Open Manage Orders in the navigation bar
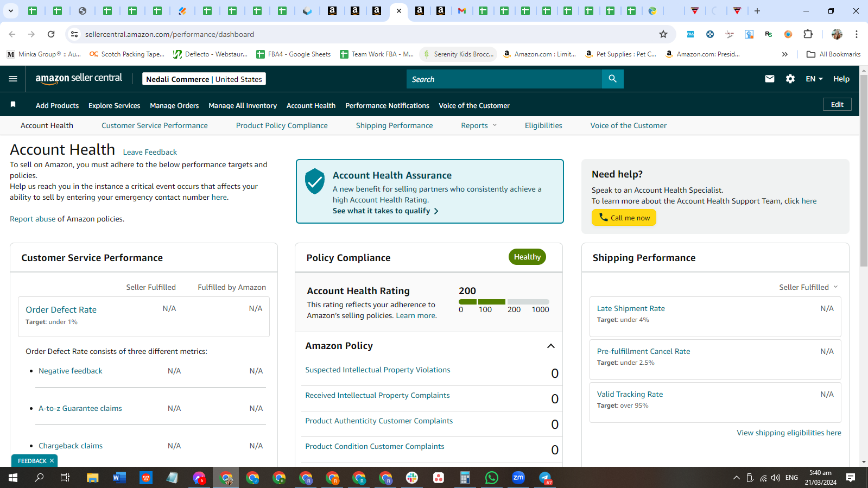The width and height of the screenshot is (868, 488). click(174, 106)
